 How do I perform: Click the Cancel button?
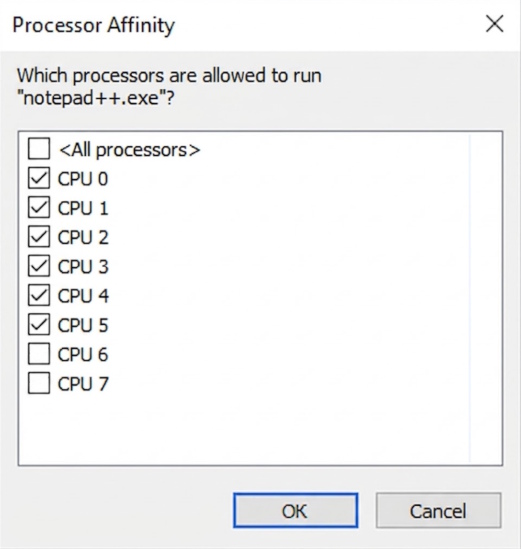click(438, 510)
